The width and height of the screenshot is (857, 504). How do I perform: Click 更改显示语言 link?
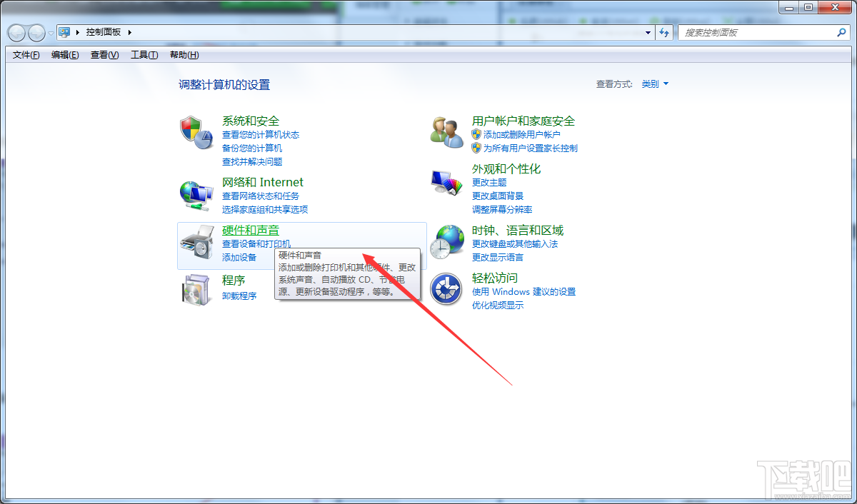point(498,257)
